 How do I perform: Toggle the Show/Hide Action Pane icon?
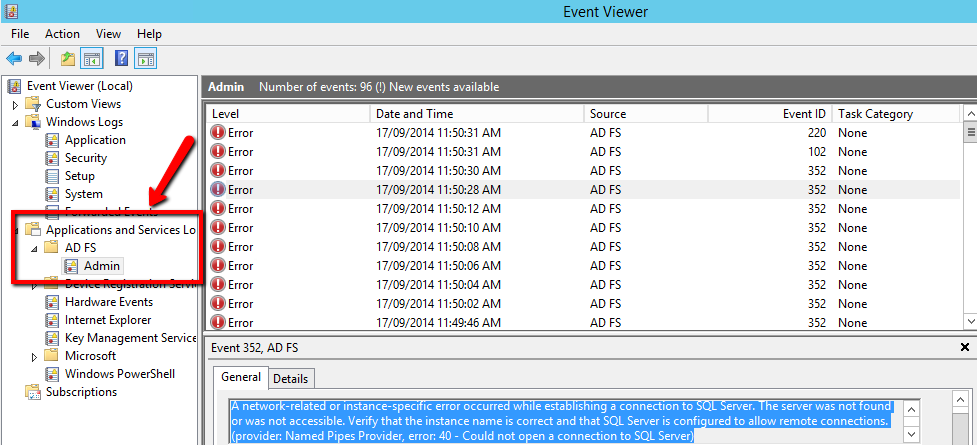pyautogui.click(x=146, y=59)
